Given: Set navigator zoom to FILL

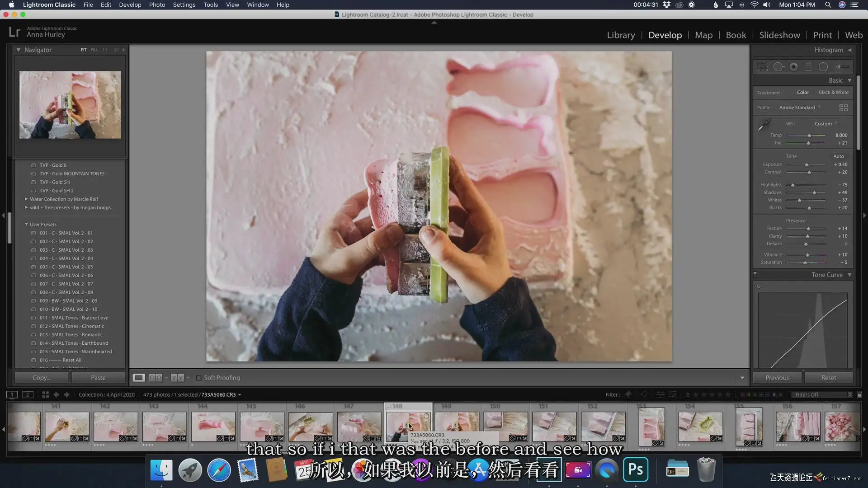Looking at the screenshot, I should click(x=94, y=50).
